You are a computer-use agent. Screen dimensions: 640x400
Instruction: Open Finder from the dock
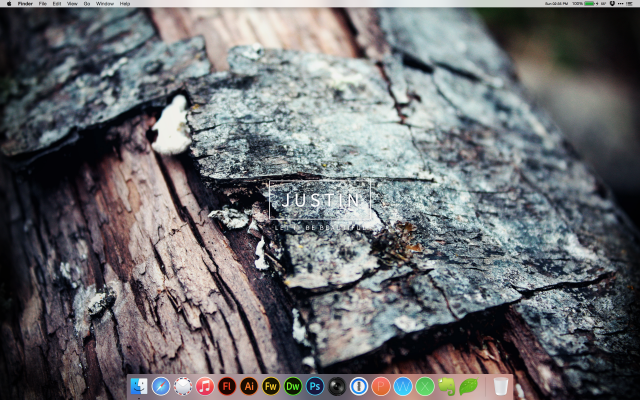pyautogui.click(x=139, y=386)
